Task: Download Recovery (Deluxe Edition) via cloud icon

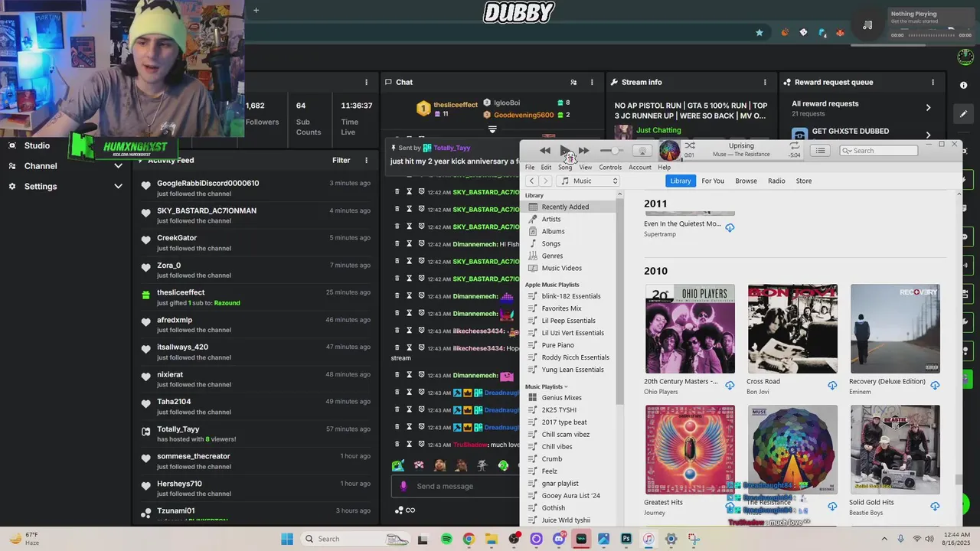Action: pyautogui.click(x=935, y=386)
